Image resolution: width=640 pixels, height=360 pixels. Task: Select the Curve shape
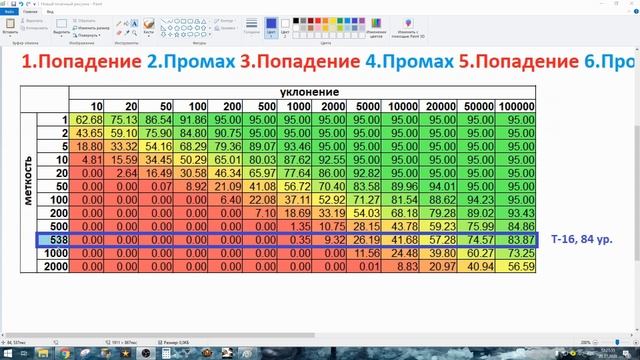170,21
